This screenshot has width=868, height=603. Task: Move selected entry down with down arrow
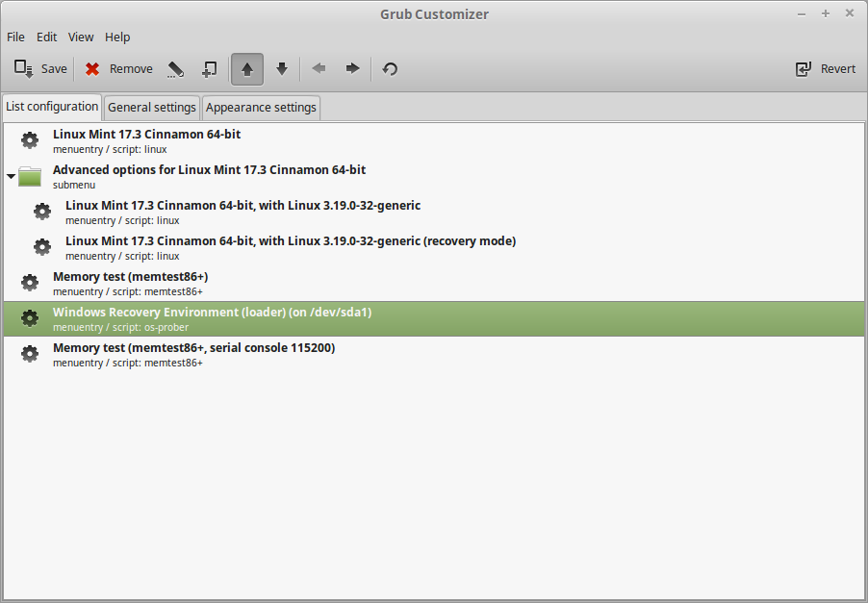[282, 69]
